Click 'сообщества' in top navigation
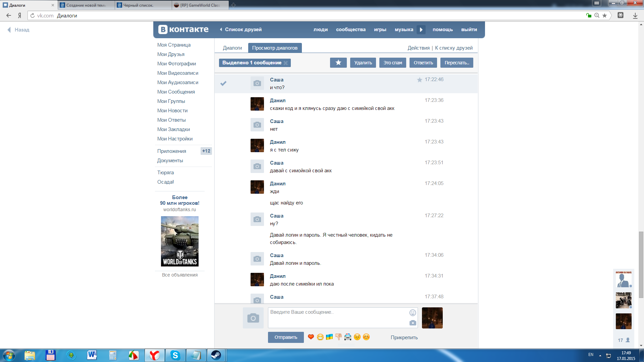The width and height of the screenshot is (644, 362). tap(351, 29)
